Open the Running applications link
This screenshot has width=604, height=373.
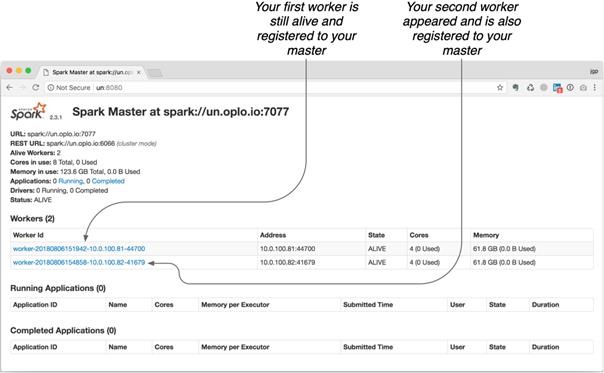(x=70, y=181)
